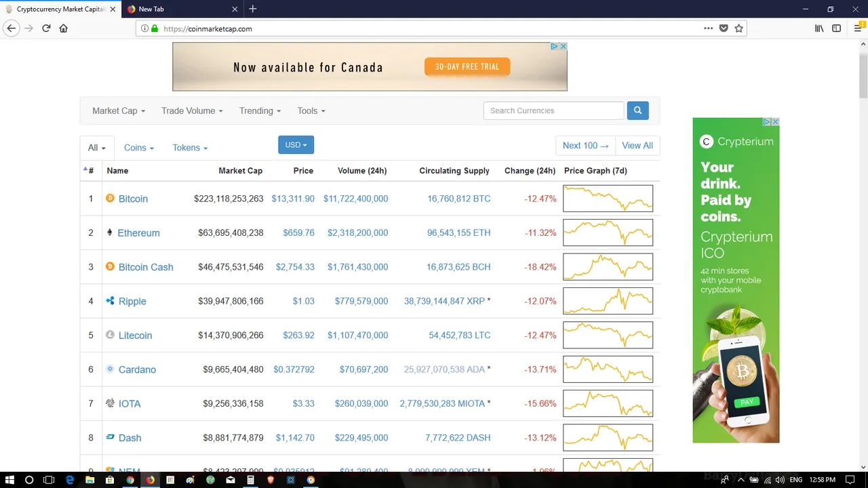
Task: Open Litecoin supply 54,452,783 LTC link
Action: click(459, 335)
